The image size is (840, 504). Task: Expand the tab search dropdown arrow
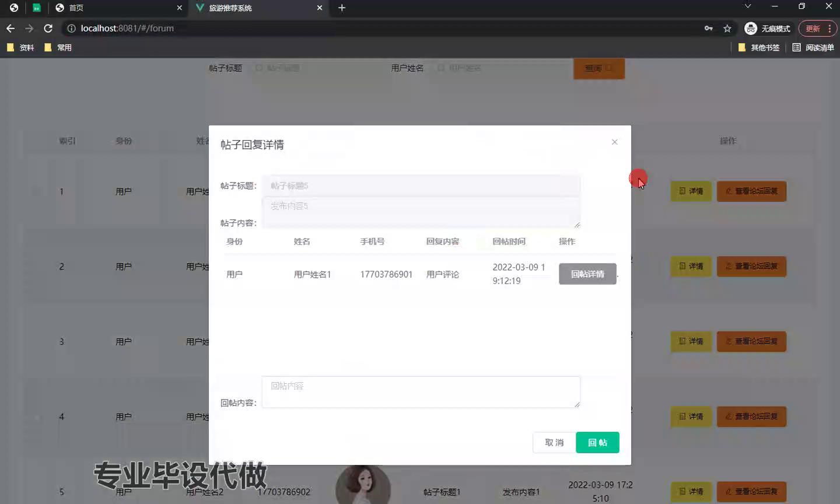coord(747,6)
